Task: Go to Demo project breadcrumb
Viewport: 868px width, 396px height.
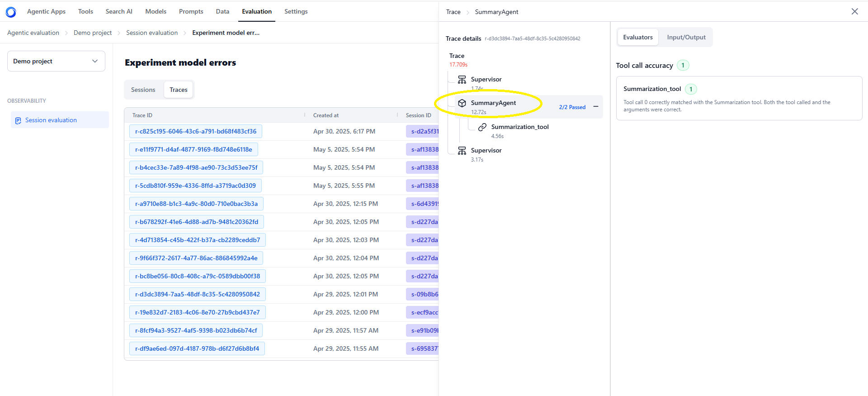Action: (93, 33)
